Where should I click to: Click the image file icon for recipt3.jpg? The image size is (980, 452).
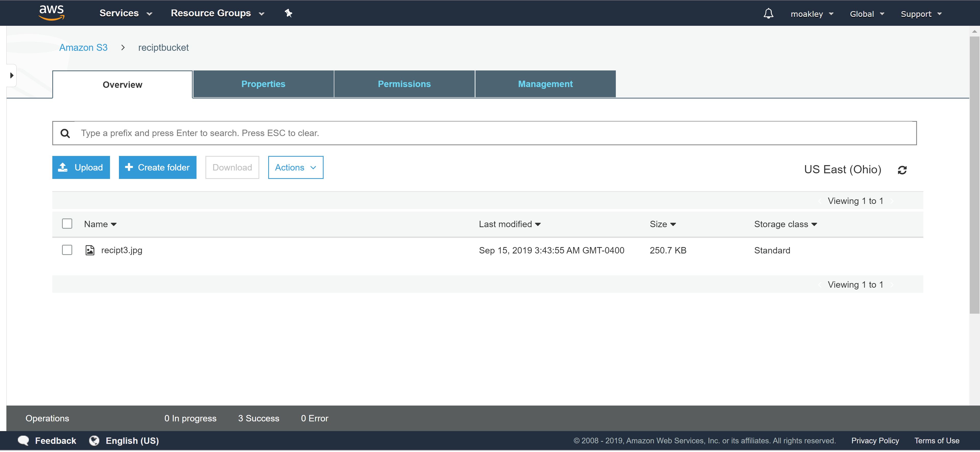90,250
